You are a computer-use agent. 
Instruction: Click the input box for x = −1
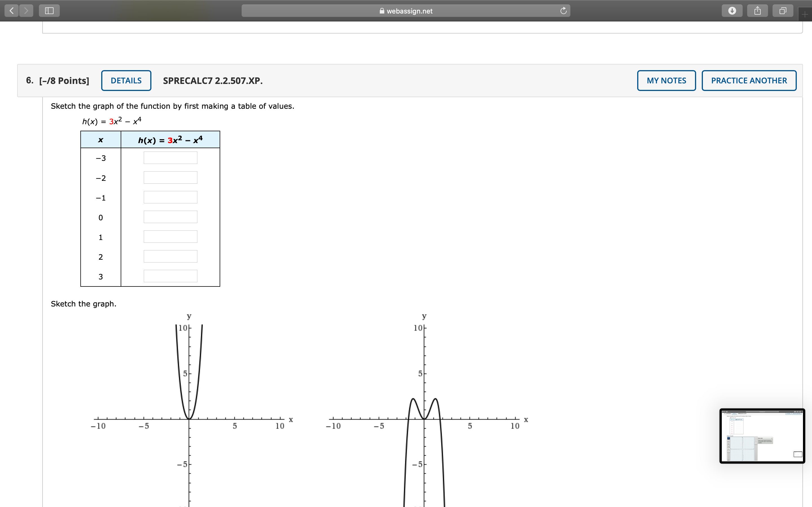point(171,197)
